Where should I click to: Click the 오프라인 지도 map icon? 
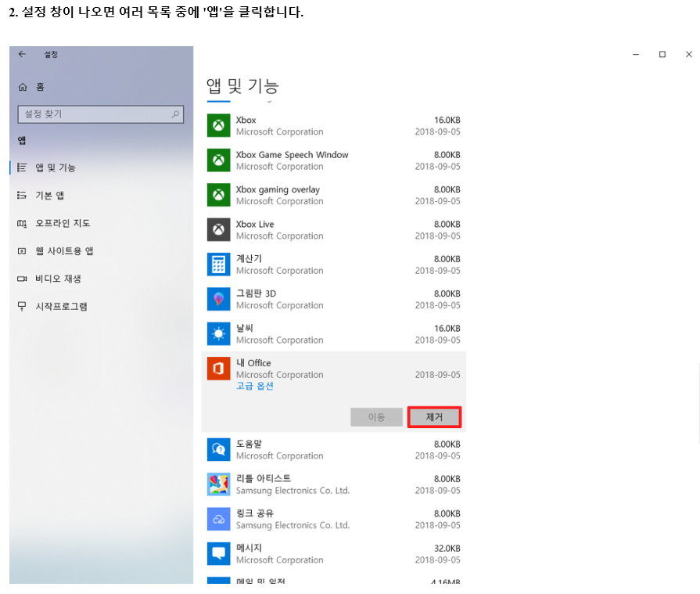[x=21, y=223]
